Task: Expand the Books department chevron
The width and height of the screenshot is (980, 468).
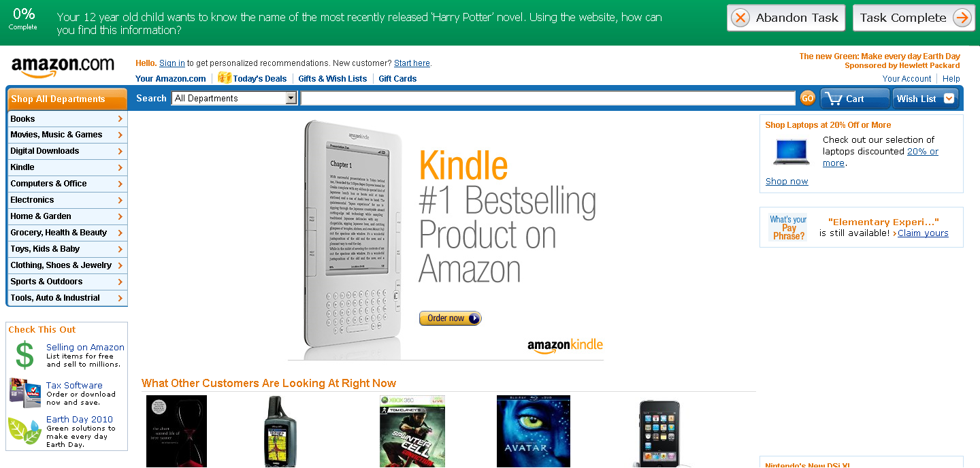Action: (x=120, y=119)
